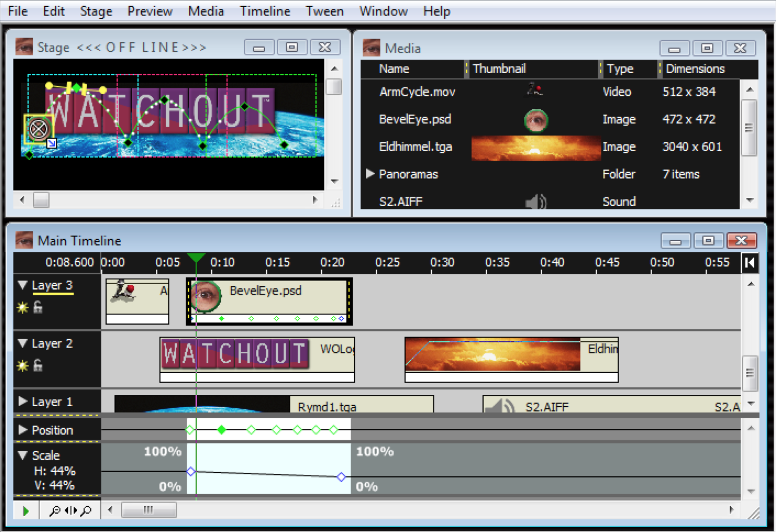Select the Rymd1.tga cue on Layer 1

(274, 404)
